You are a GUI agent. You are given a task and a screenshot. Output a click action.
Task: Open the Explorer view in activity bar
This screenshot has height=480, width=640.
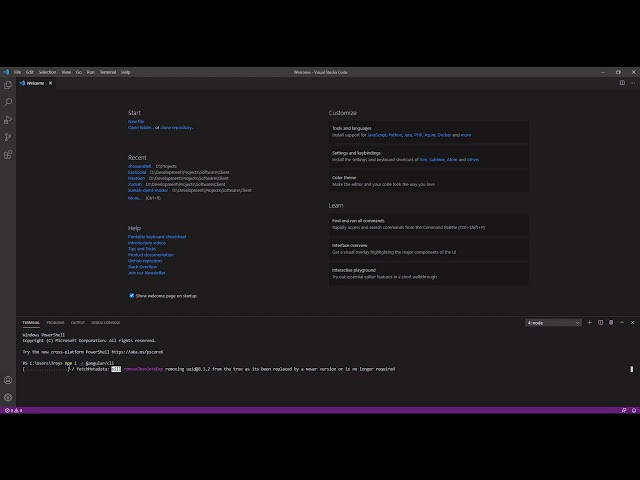[8, 85]
